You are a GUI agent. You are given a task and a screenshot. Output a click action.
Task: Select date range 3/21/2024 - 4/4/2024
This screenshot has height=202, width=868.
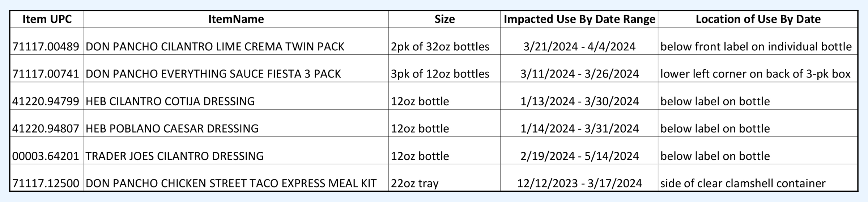tap(579, 46)
